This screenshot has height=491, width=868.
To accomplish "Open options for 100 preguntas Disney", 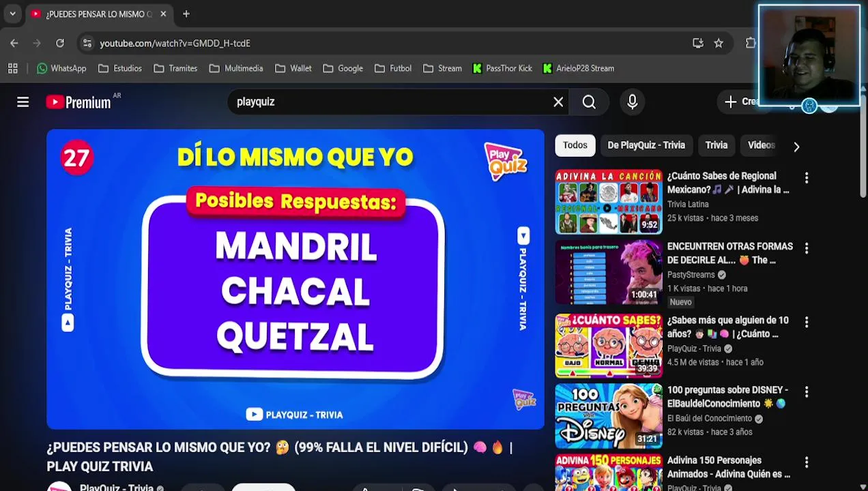I will tap(807, 392).
